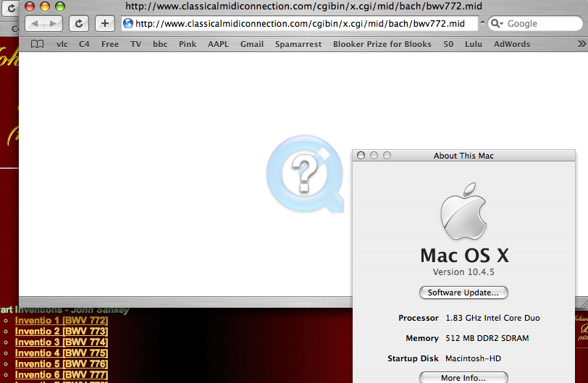Image resolution: width=588 pixels, height=383 pixels.
Task: Open the AAPL bookmark
Action: (218, 44)
